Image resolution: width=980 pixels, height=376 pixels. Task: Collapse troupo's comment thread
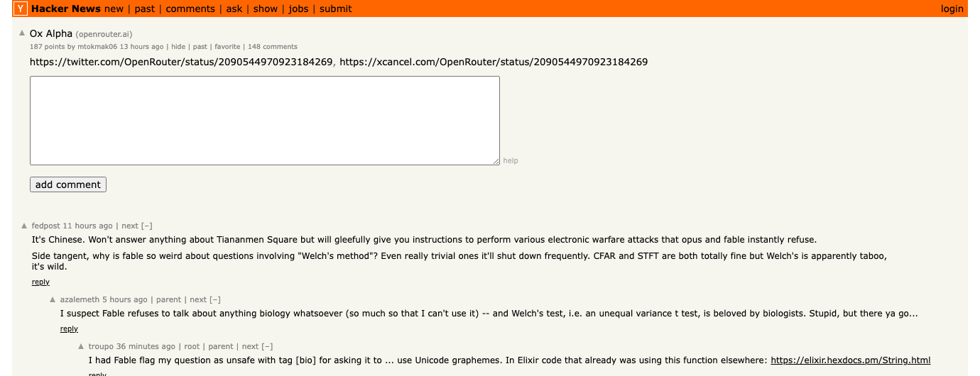pyautogui.click(x=267, y=346)
